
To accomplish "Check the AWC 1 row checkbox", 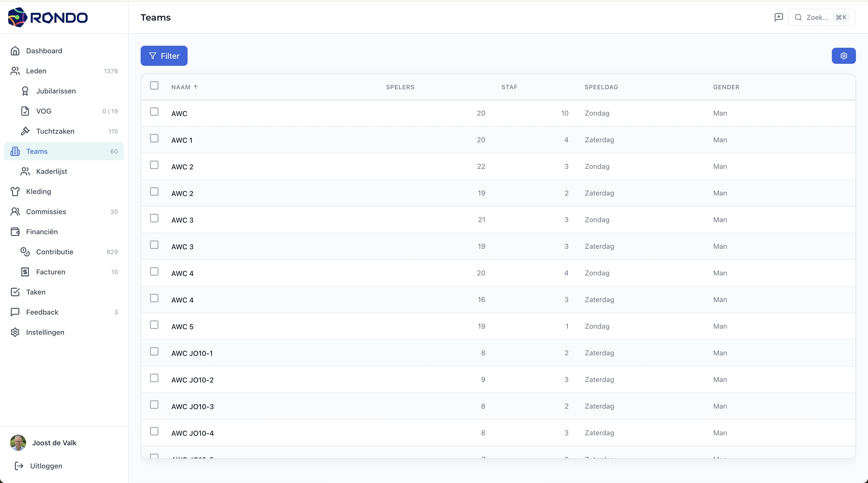I will point(154,138).
